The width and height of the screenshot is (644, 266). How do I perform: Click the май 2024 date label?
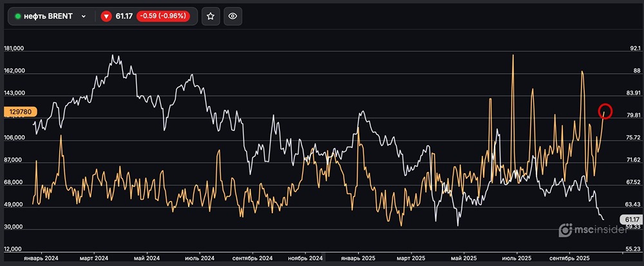tap(147, 259)
